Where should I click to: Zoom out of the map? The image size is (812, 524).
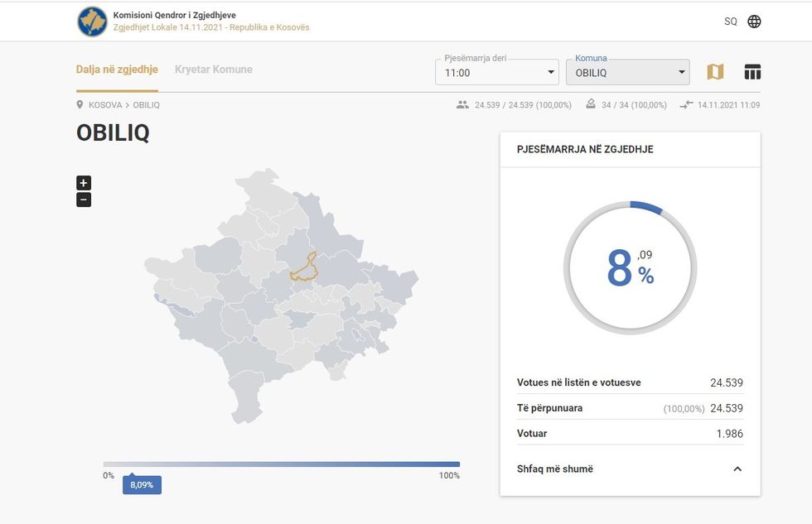pos(84,200)
